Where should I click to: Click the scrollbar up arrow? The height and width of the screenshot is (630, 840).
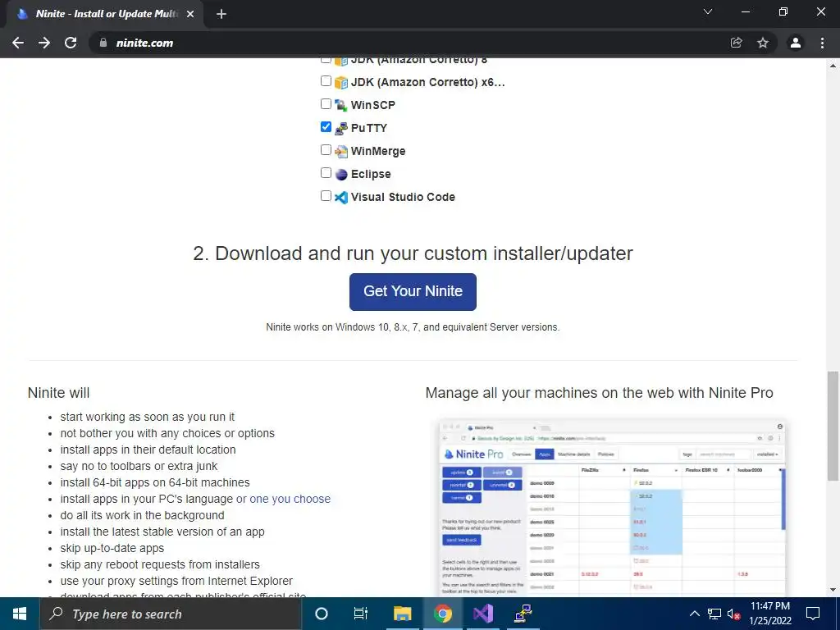click(833, 66)
